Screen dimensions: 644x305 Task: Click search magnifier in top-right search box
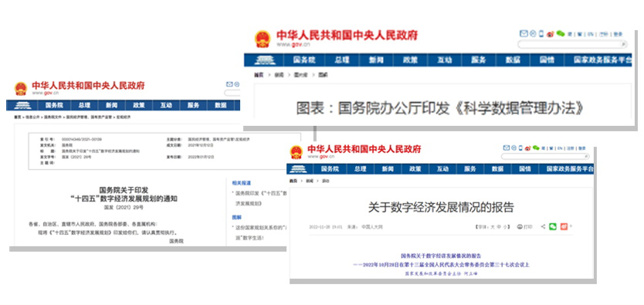pyautogui.click(x=623, y=44)
